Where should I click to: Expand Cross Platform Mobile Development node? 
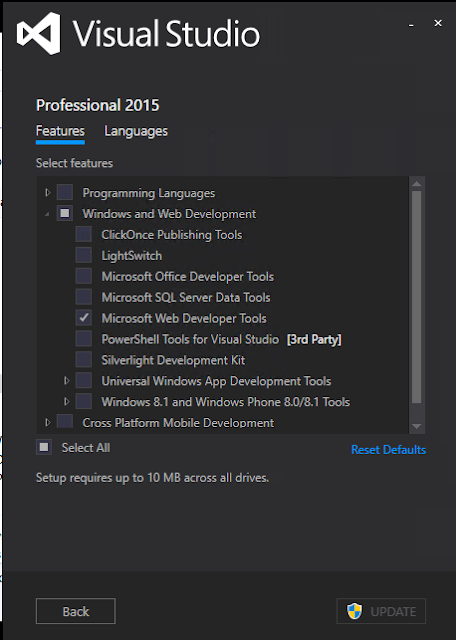(48, 422)
